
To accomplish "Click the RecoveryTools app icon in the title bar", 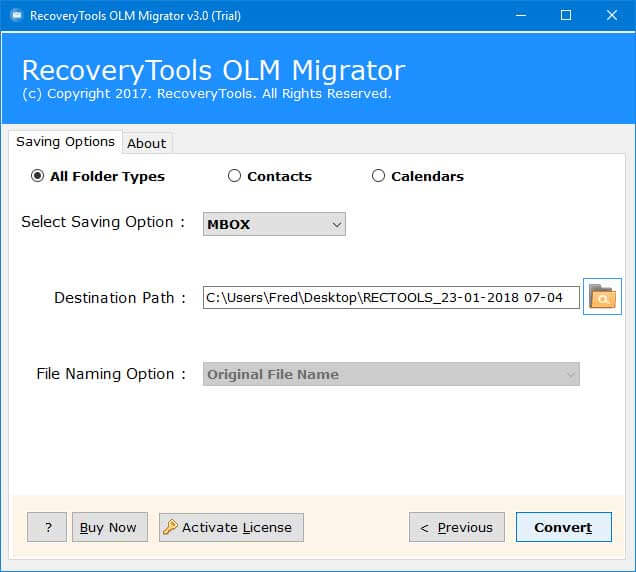I will point(17,16).
